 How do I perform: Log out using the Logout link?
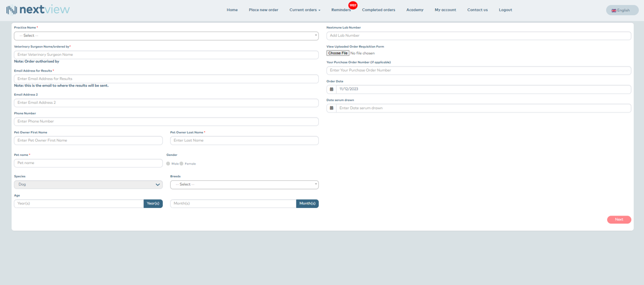505,10
